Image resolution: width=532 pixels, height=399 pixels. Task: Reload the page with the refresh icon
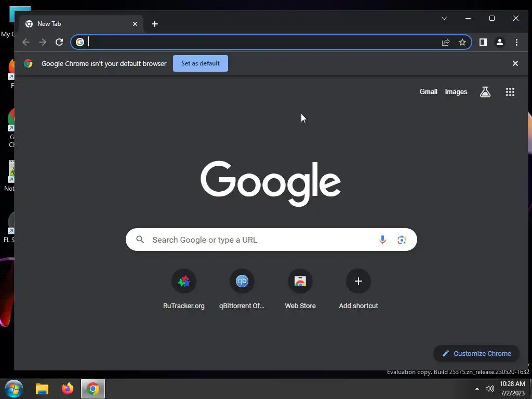(59, 42)
